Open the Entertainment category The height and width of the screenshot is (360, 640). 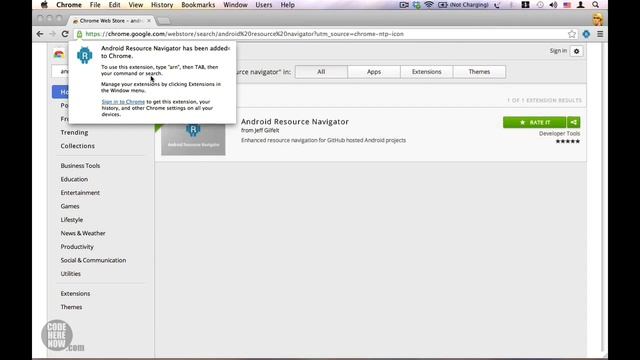click(80, 193)
